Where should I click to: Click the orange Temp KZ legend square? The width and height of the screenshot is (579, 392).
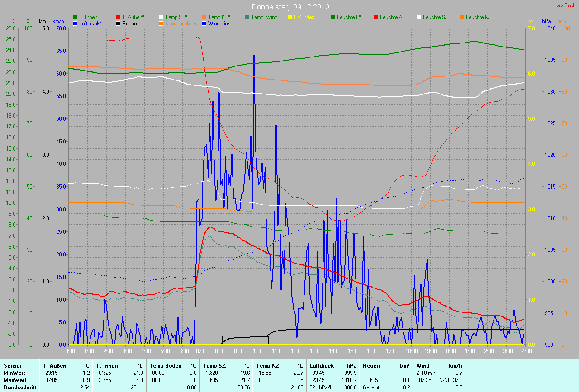click(204, 17)
